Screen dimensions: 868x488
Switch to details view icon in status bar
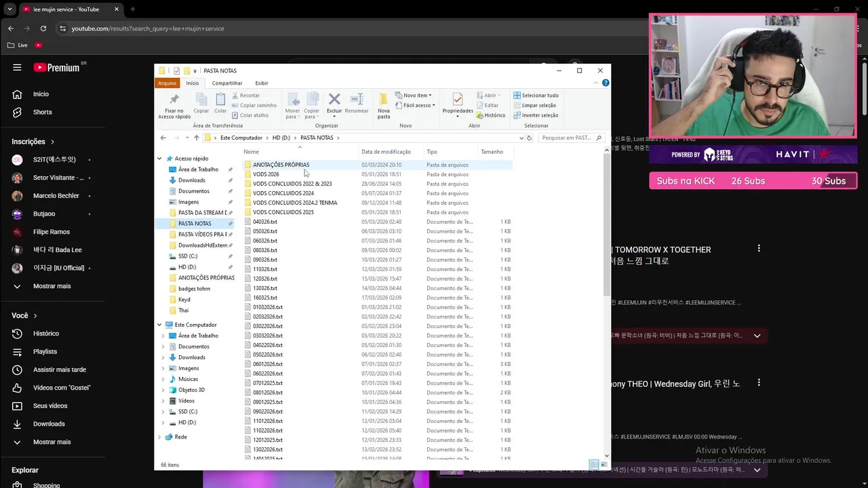pyautogui.click(x=594, y=465)
